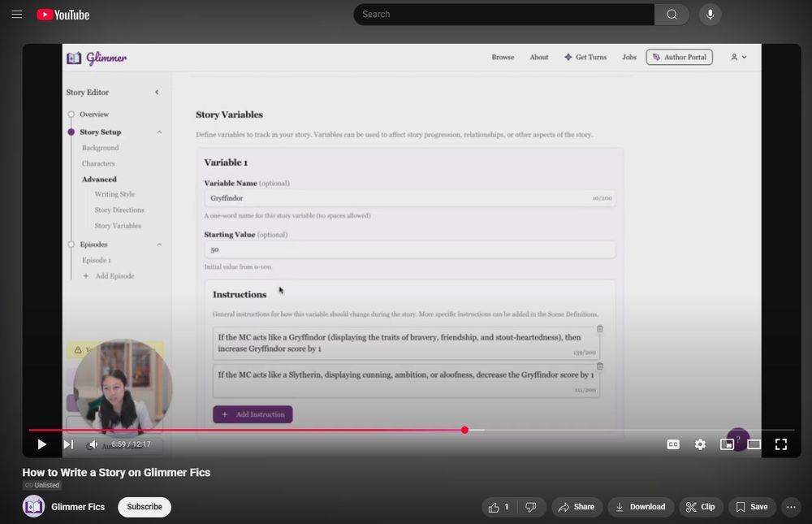This screenshot has width=812, height=524.
Task: Download the video
Action: (641, 507)
